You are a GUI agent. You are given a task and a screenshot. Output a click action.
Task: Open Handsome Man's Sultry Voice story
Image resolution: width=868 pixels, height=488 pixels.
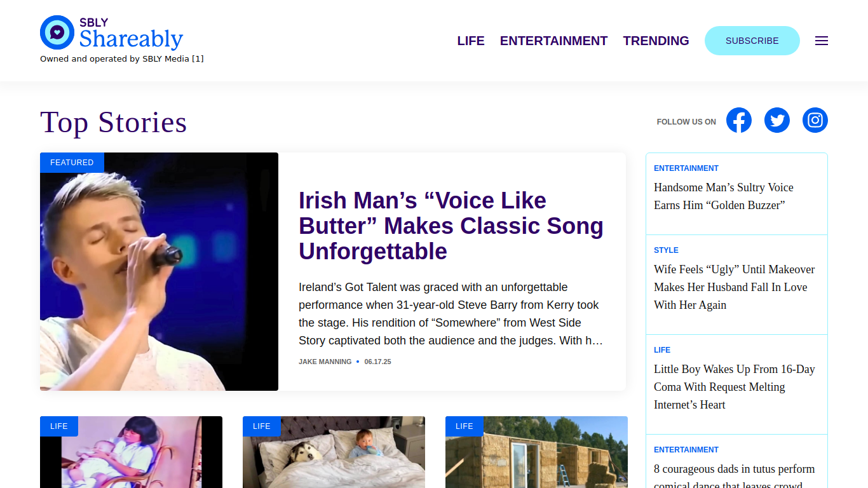point(724,196)
